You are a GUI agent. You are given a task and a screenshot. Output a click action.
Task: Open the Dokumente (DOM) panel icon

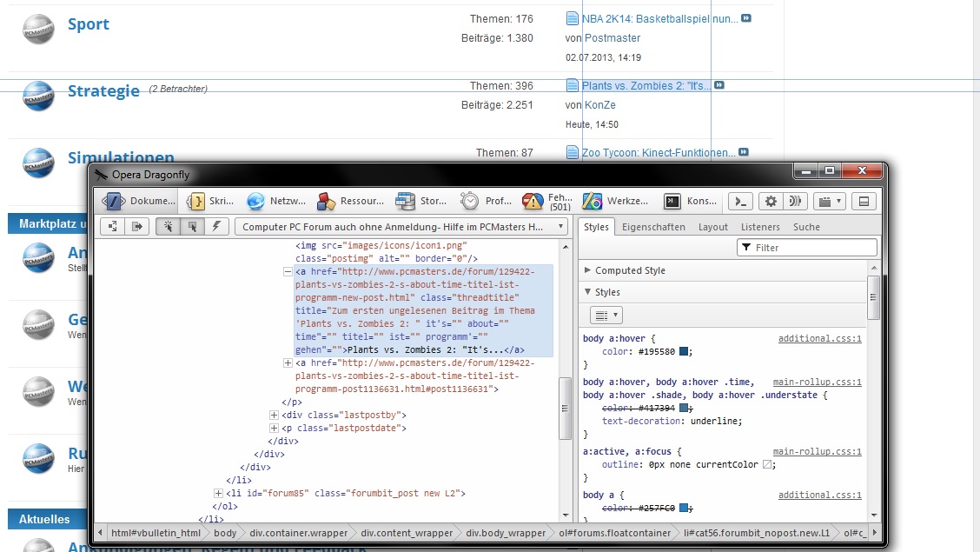(x=114, y=201)
